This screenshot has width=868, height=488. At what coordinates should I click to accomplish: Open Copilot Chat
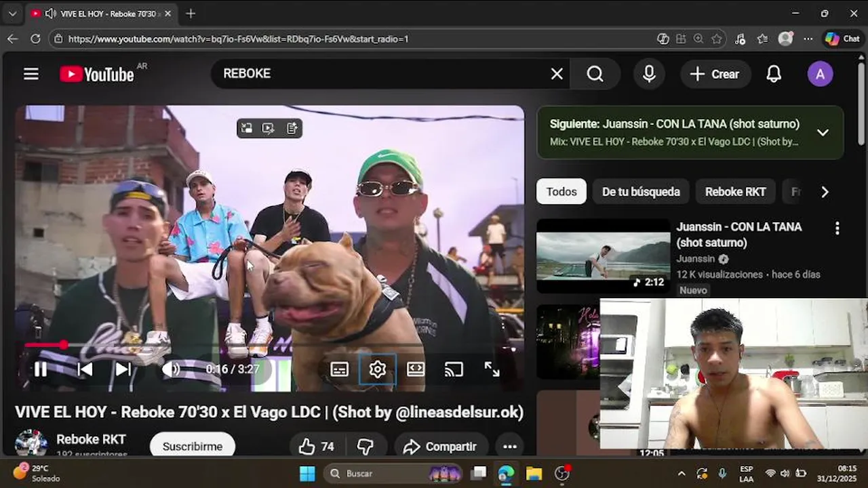(843, 39)
